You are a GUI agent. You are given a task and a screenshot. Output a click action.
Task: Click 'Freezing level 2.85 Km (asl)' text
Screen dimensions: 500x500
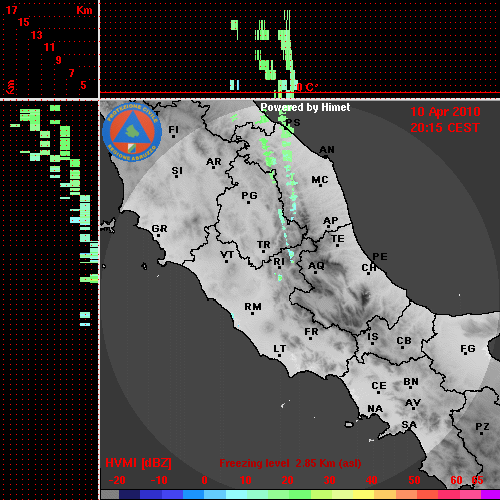click(290, 463)
